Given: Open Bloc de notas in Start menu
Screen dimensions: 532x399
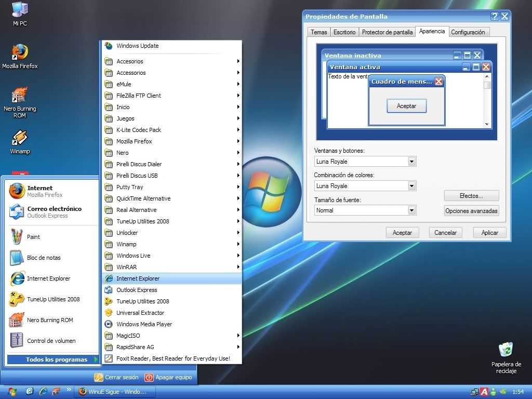Looking at the screenshot, I should pyautogui.click(x=44, y=258).
